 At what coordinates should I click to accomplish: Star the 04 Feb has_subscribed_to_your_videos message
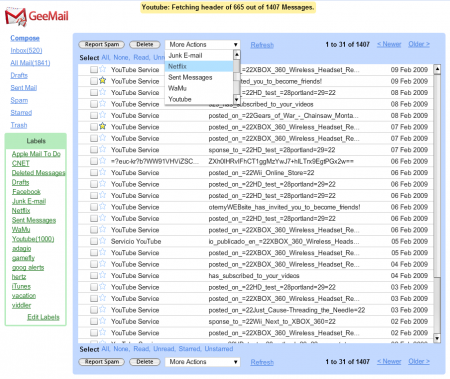pyautogui.click(x=103, y=275)
